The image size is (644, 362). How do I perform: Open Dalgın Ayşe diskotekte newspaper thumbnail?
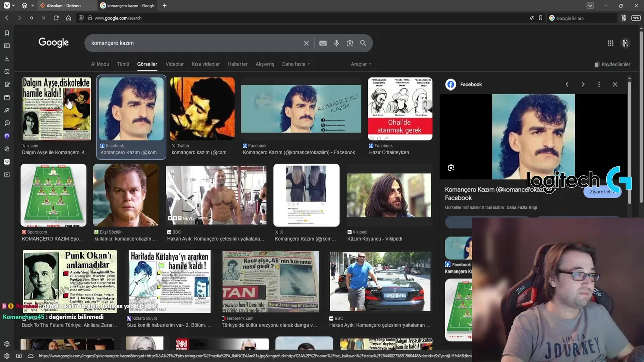pos(56,109)
